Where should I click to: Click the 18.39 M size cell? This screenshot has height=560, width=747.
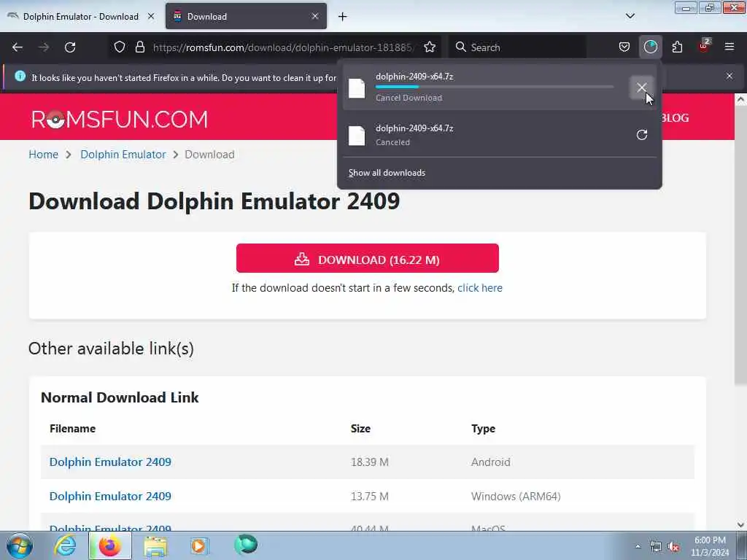(x=370, y=462)
